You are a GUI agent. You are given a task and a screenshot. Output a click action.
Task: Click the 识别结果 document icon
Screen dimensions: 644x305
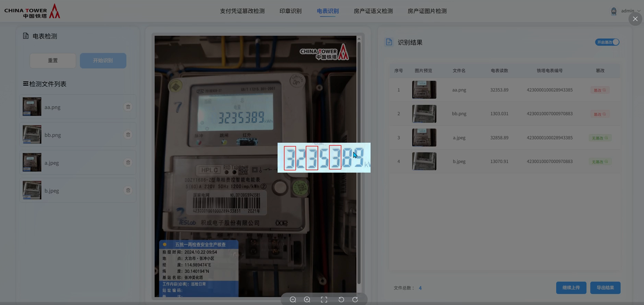[389, 42]
